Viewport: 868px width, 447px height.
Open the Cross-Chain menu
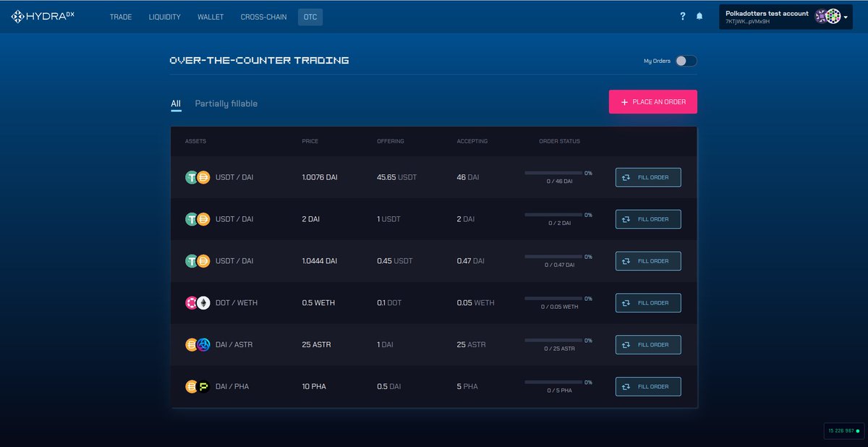(x=263, y=17)
